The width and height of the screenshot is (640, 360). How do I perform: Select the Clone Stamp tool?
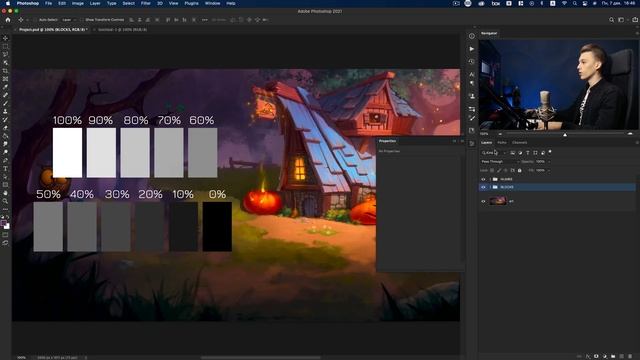coord(5,111)
